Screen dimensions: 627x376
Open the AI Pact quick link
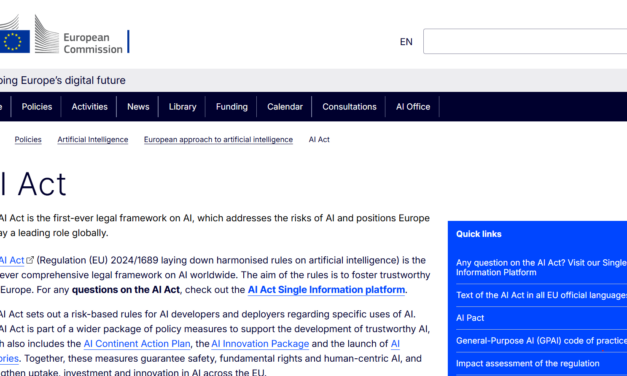tap(470, 318)
